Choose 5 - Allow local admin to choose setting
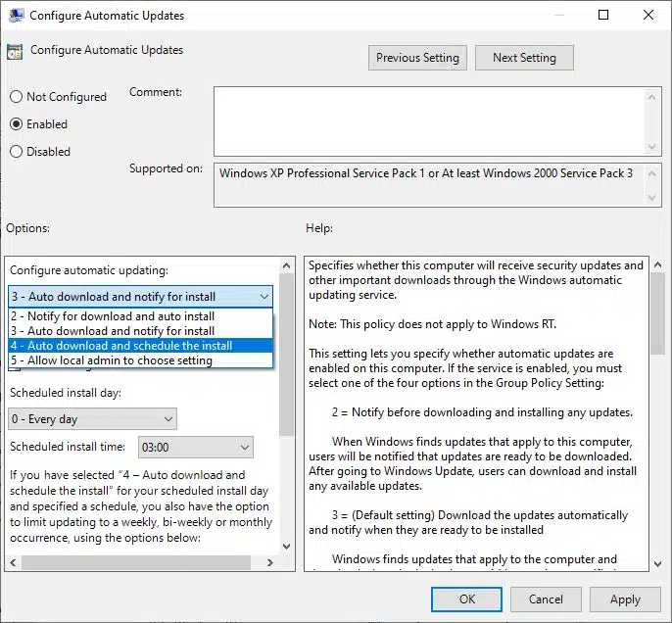The image size is (672, 623). [x=141, y=360]
